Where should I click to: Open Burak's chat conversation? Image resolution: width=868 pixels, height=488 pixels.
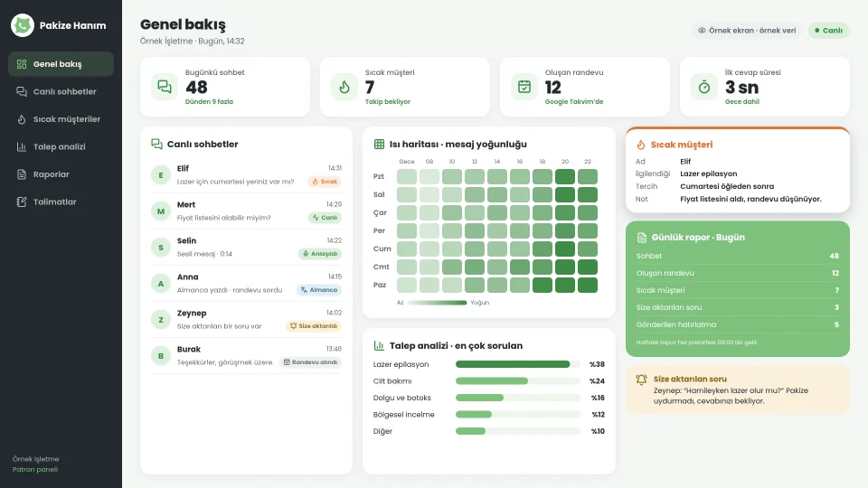246,356
